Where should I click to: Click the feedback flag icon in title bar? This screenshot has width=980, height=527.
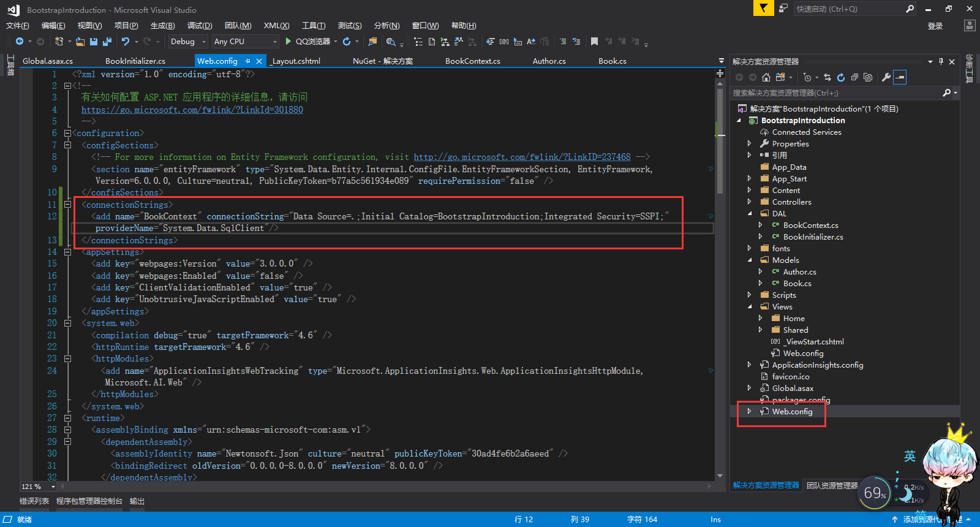point(763,9)
